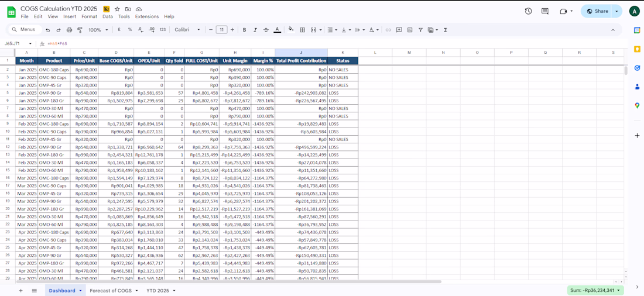Print the spreadsheet

[x=69, y=30]
